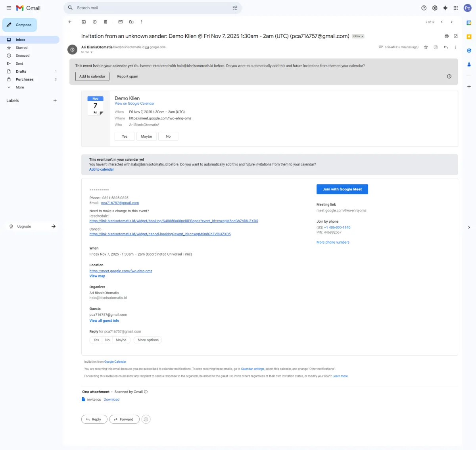Open Contacts side panel icon
This screenshot has width=476, height=450.
(469, 64)
